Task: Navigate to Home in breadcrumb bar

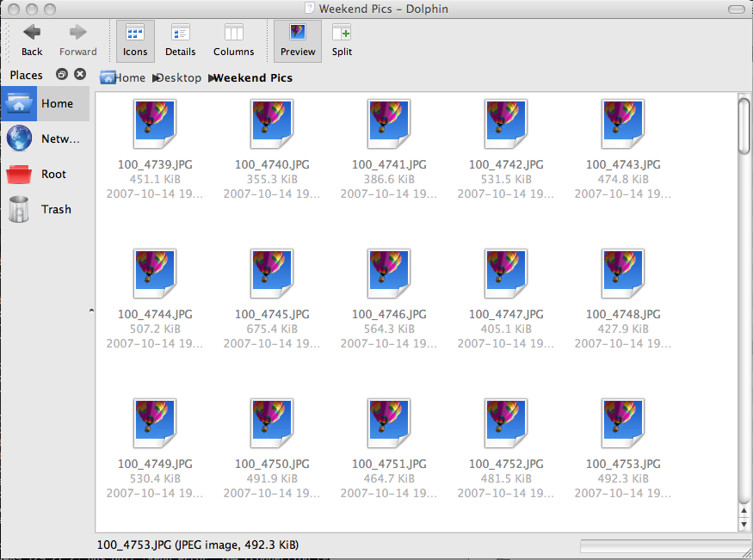Action: (123, 77)
